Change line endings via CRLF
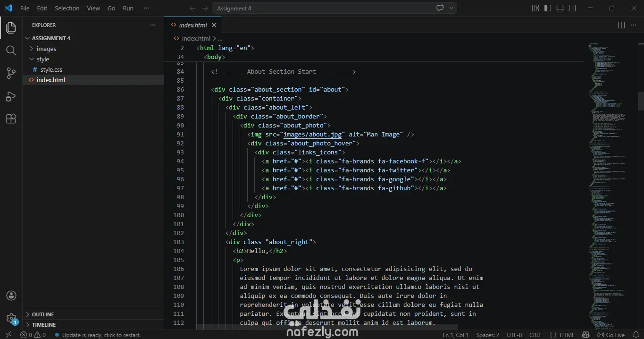Screen dimensions: 644x339 (535, 335)
